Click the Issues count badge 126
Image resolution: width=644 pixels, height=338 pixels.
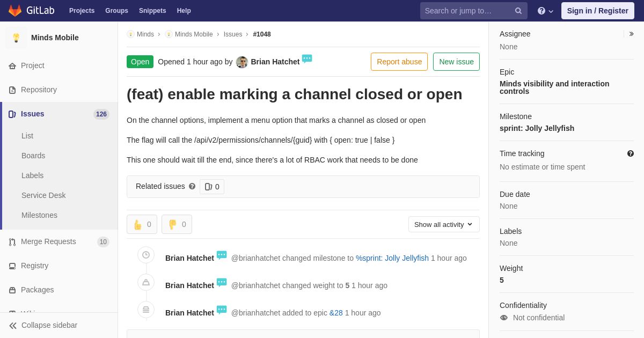(x=101, y=114)
